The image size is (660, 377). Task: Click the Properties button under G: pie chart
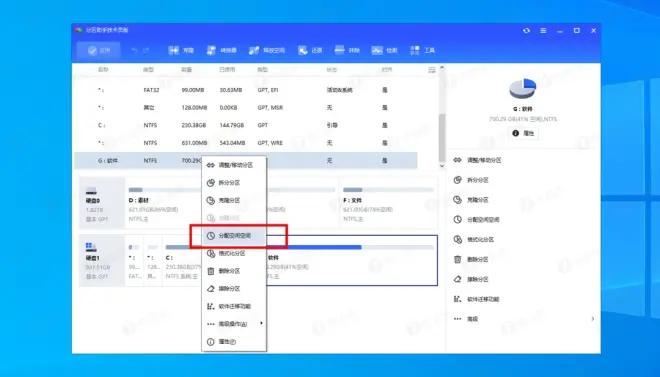(x=523, y=133)
